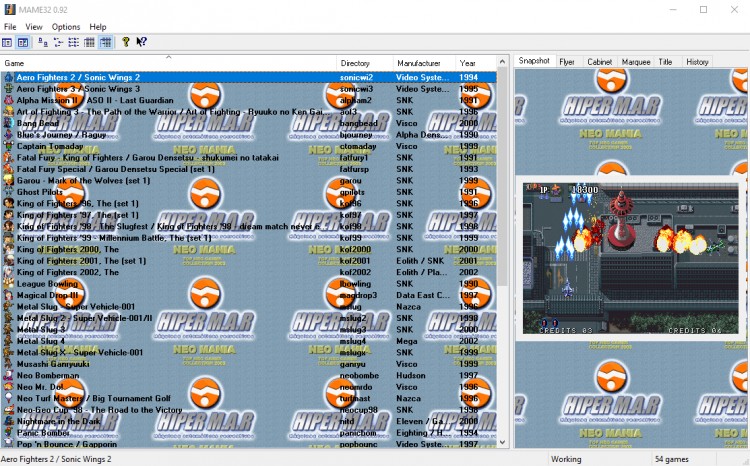Open the Options menu
This screenshot has height=466, width=750.
point(66,27)
